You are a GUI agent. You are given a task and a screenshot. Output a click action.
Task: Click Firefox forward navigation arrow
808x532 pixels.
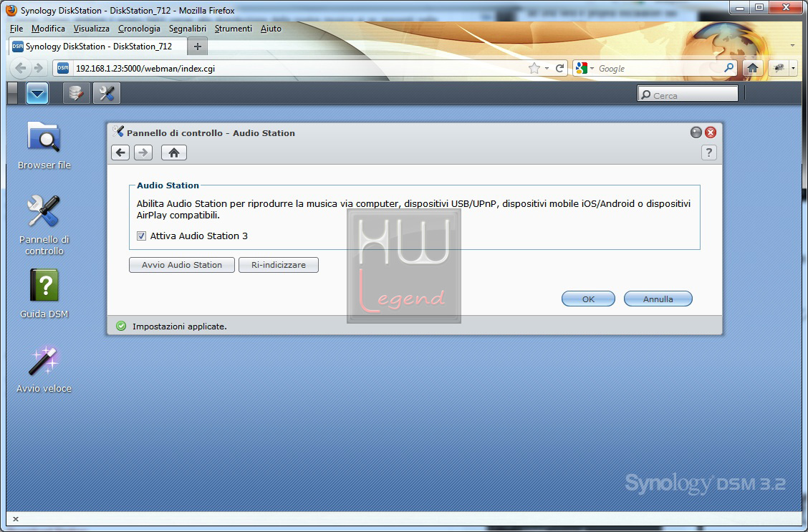point(38,68)
